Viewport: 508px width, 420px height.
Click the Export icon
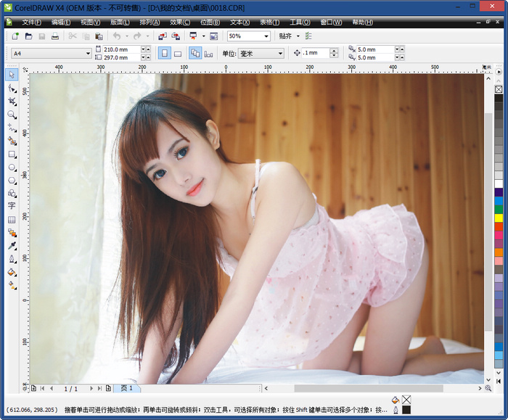click(x=176, y=36)
